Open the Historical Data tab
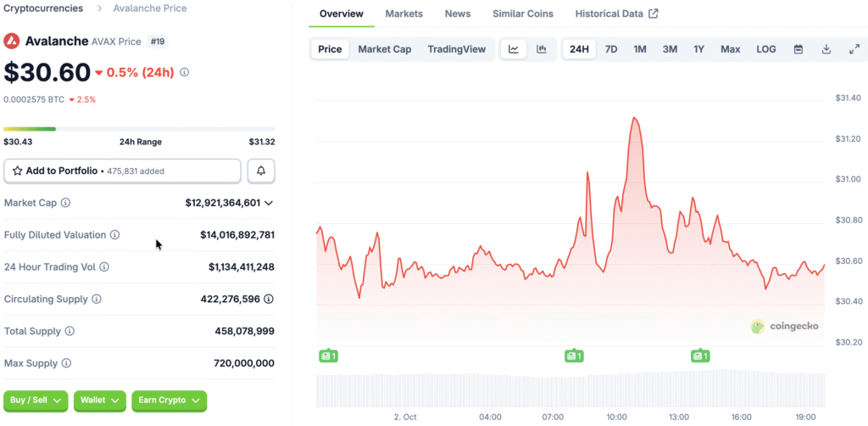This screenshot has height=426, width=868. pyautogui.click(x=616, y=14)
